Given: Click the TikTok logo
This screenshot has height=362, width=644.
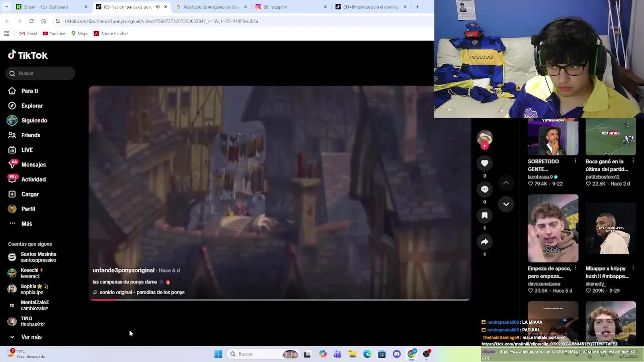Looking at the screenshot, I should click(28, 55).
